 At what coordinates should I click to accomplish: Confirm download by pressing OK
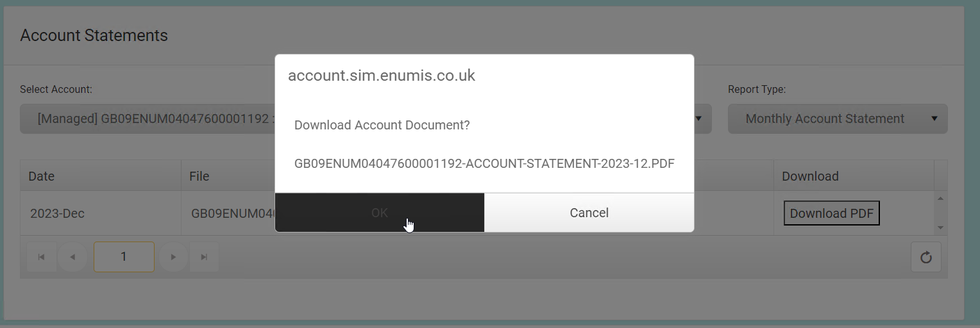tap(379, 213)
